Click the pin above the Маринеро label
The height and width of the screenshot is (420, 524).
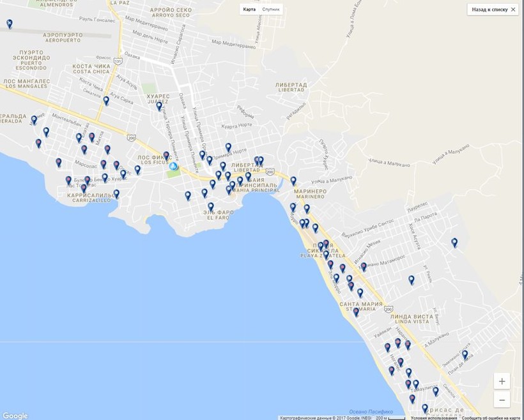click(293, 181)
